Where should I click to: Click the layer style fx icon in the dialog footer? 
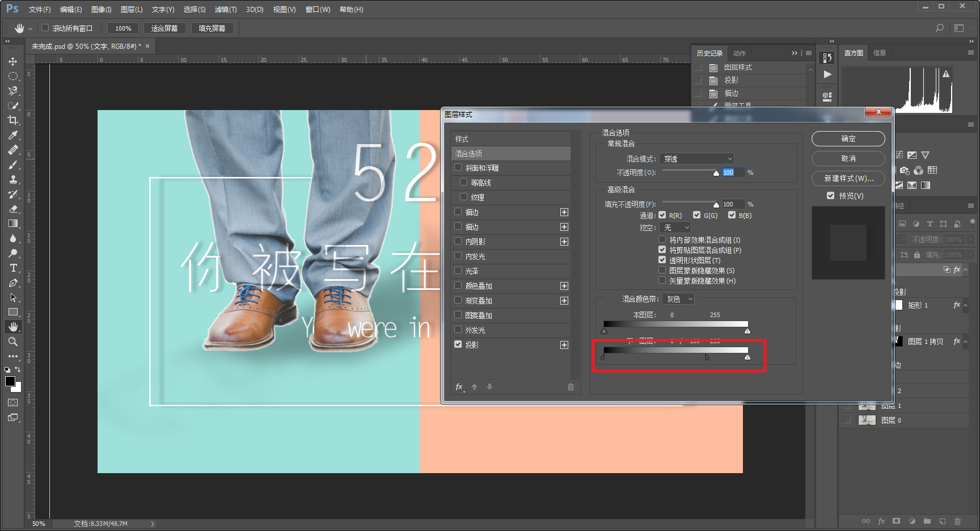coord(459,387)
